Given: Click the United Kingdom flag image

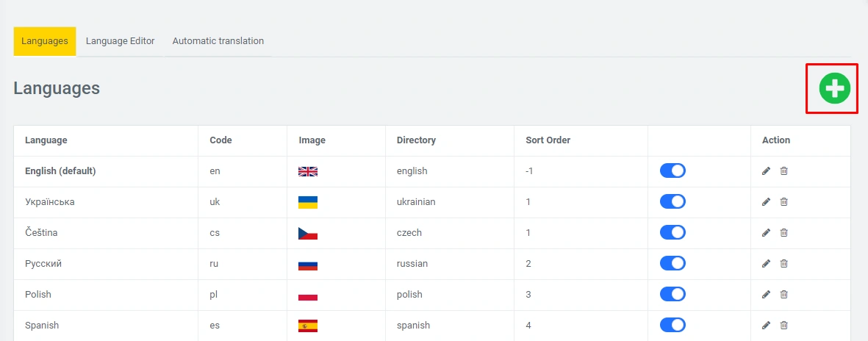Looking at the screenshot, I should tap(307, 171).
